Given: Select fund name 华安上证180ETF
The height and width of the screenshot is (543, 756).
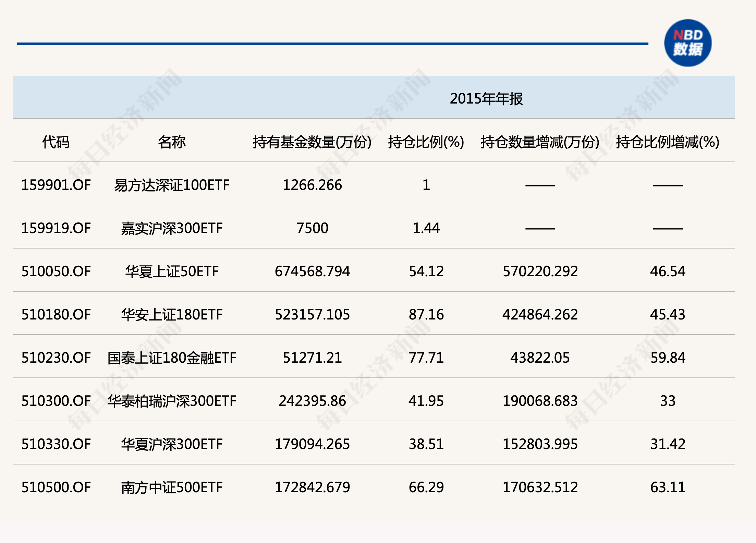Looking at the screenshot, I should pos(172,315).
